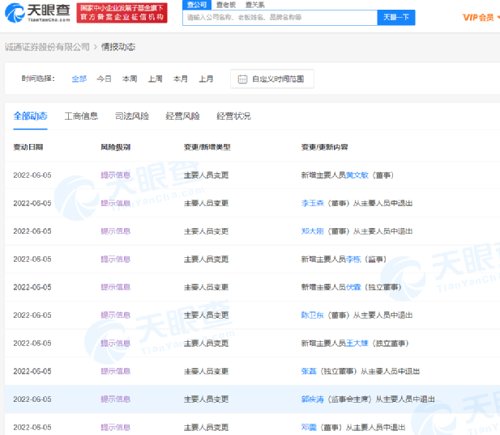Switch to 工商信息 tab
Screen dimensions: 500x435
pos(81,116)
